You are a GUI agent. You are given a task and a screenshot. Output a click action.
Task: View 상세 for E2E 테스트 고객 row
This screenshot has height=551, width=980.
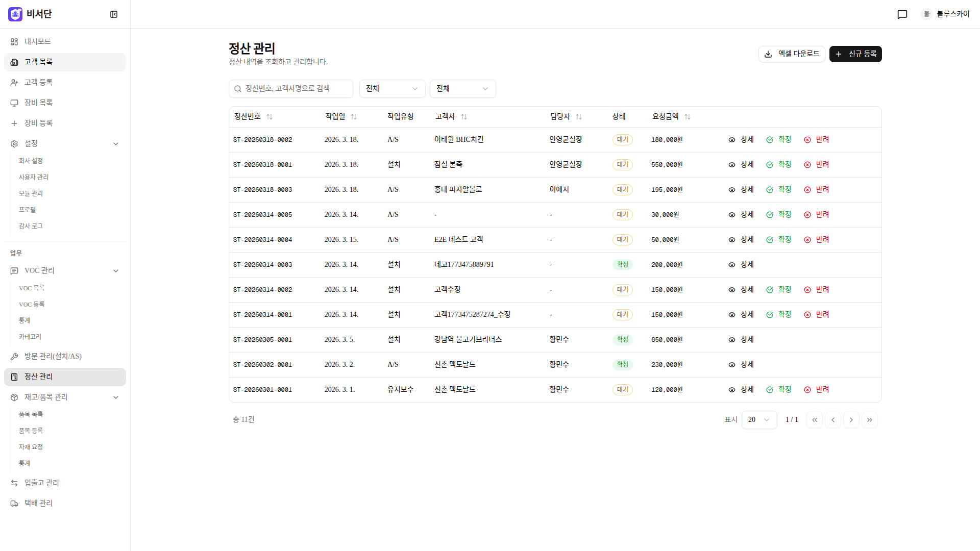(741, 240)
